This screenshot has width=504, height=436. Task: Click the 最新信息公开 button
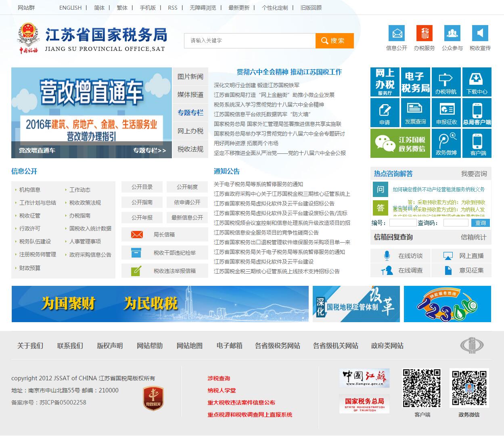[x=187, y=218]
